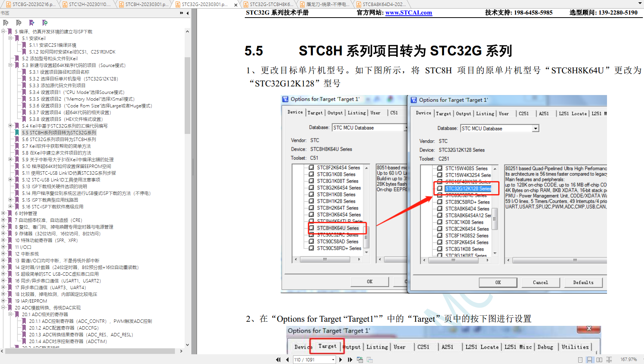Collapse the 5.1 安装Keil bookmark node

point(10,38)
